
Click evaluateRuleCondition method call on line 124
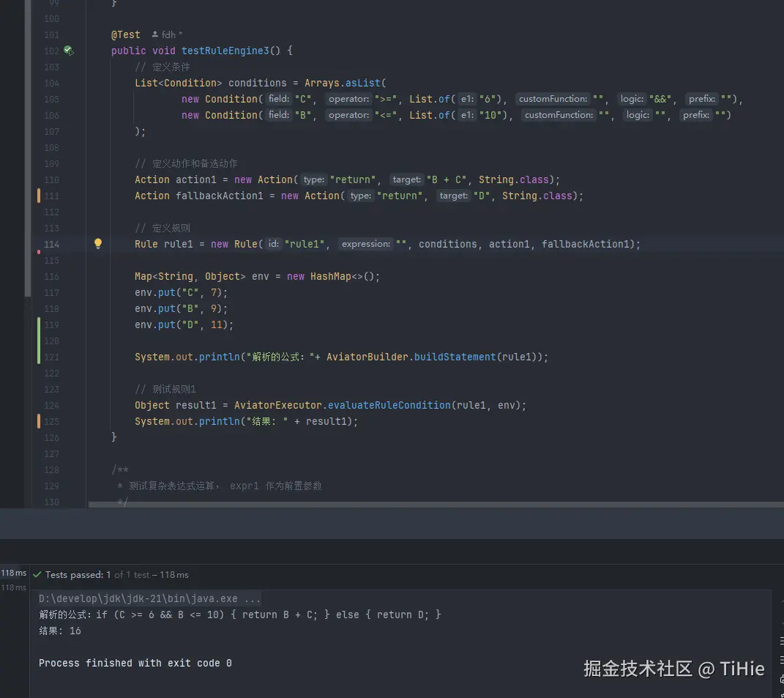(x=389, y=405)
